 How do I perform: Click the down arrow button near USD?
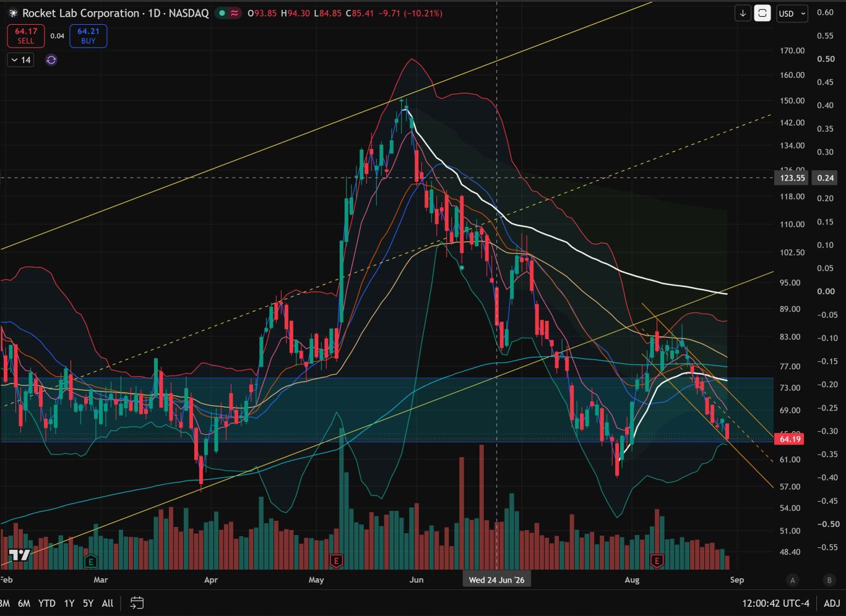pyautogui.click(x=742, y=14)
